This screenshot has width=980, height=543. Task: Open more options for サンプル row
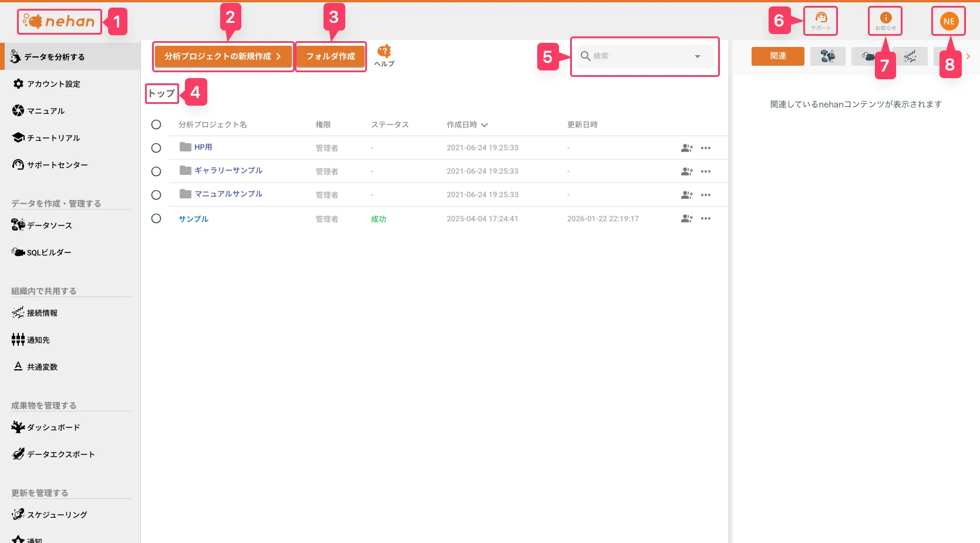click(706, 218)
